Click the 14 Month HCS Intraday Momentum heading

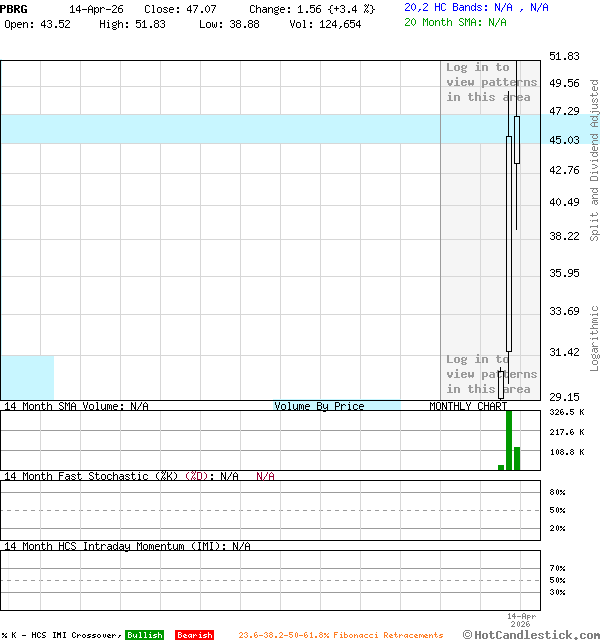click(113, 546)
